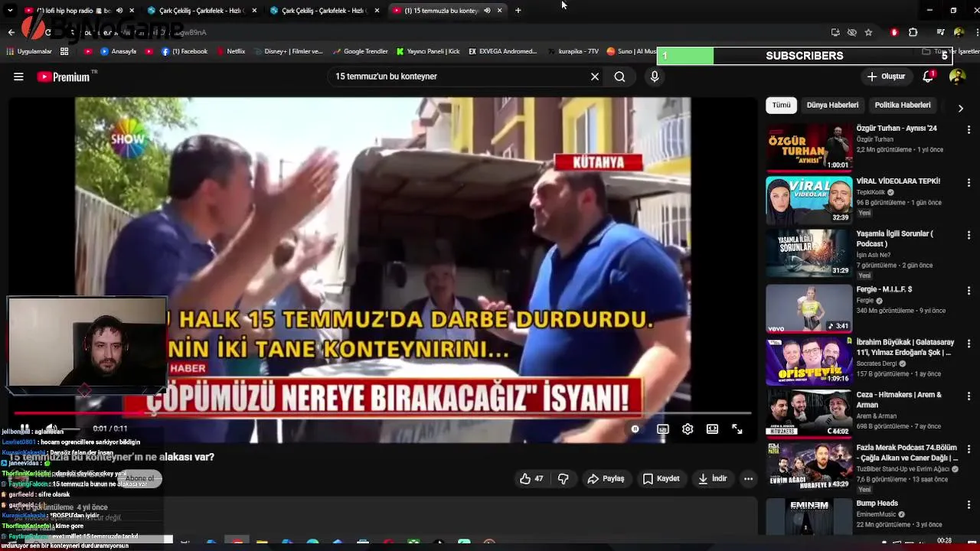Open the tab search dropdown arrow

[x=10, y=11]
